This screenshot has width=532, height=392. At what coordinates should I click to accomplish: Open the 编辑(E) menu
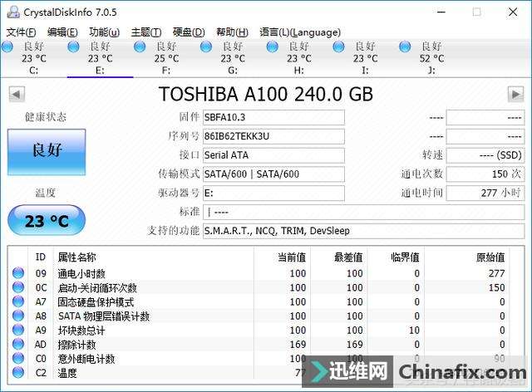[62, 32]
